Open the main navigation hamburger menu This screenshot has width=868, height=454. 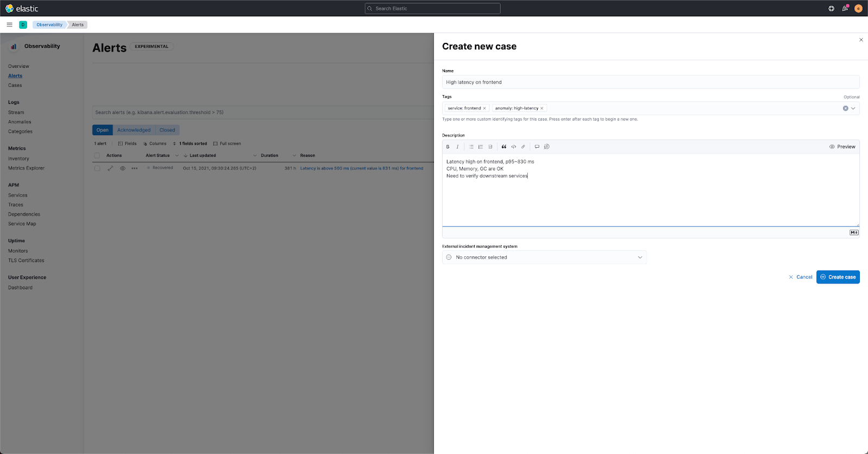[9, 24]
